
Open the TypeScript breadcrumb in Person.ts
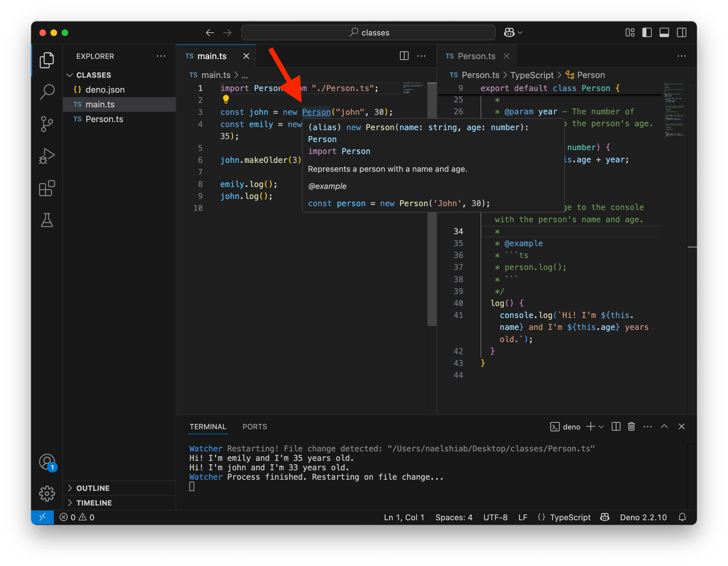pos(532,75)
